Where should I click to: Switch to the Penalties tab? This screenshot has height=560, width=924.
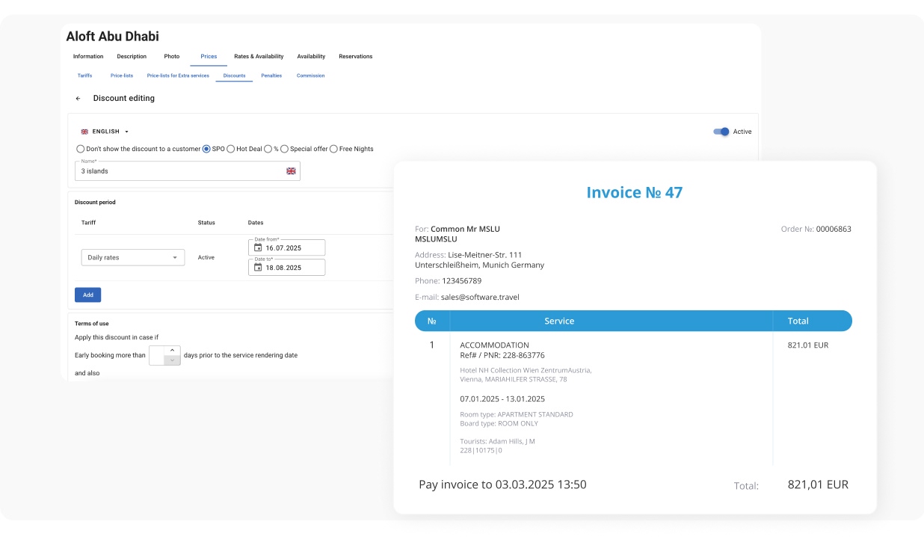click(x=271, y=75)
